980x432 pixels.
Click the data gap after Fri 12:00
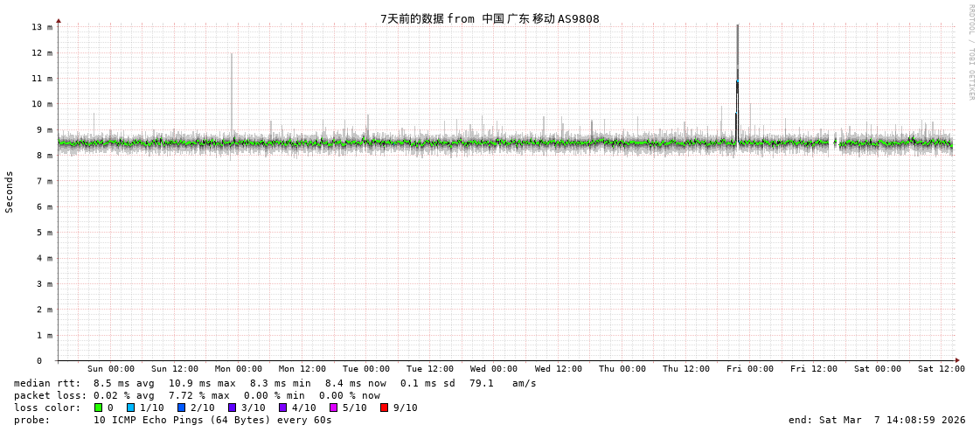click(834, 143)
